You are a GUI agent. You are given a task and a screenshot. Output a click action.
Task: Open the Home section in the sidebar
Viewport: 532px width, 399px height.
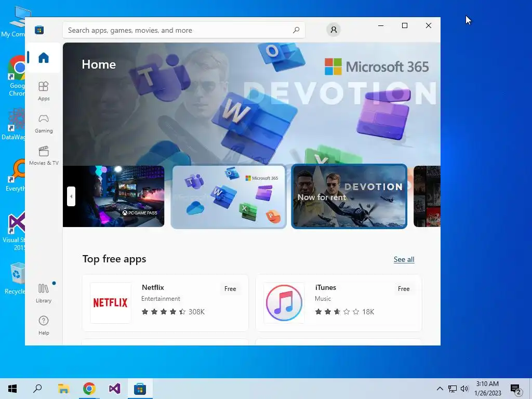(x=44, y=58)
